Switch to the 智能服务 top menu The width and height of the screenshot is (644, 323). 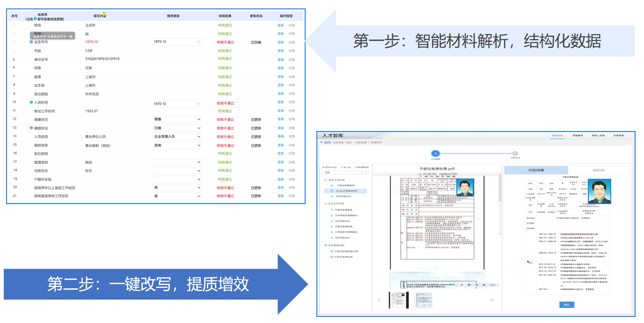(577, 135)
